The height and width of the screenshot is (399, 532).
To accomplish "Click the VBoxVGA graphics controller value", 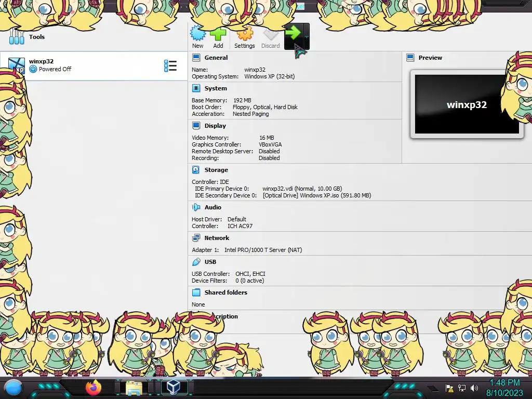I will click(270, 144).
